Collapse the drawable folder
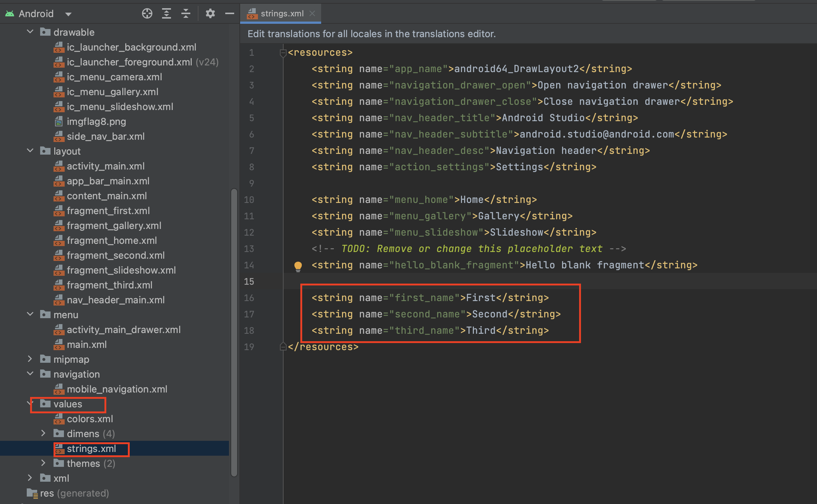 (x=30, y=32)
